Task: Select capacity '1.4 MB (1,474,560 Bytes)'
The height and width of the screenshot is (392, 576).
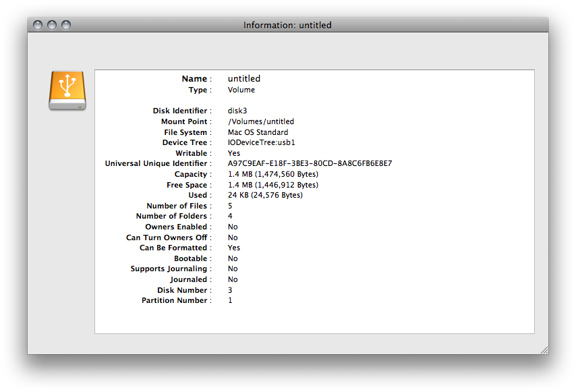Action: [x=273, y=174]
